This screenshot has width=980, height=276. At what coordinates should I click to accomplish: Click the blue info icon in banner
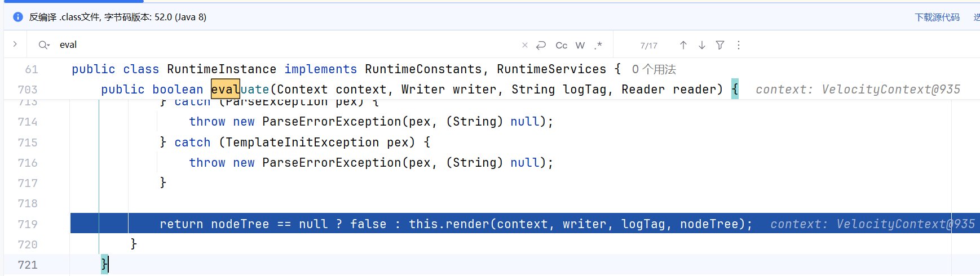click(x=17, y=17)
